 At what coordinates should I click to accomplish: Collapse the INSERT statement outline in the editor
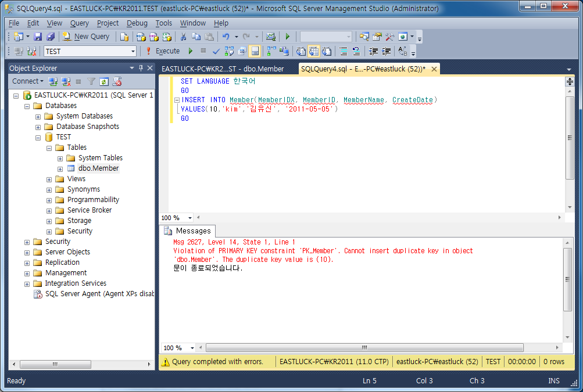tap(177, 100)
